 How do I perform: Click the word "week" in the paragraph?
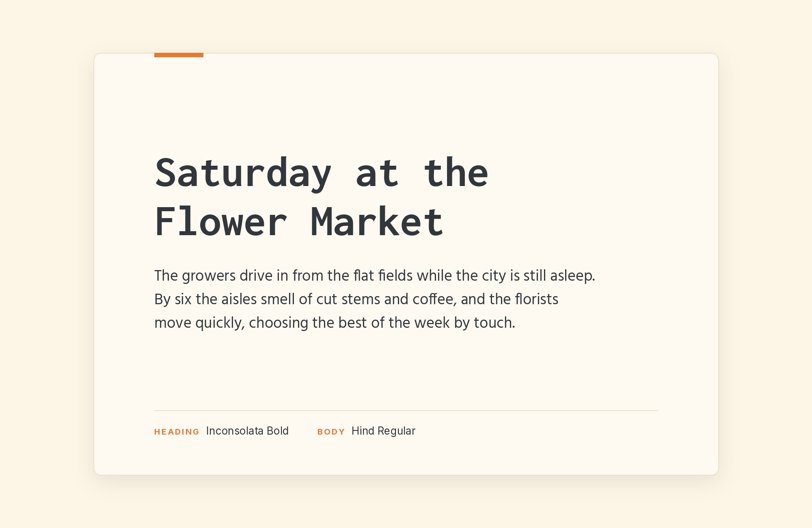[x=432, y=323]
